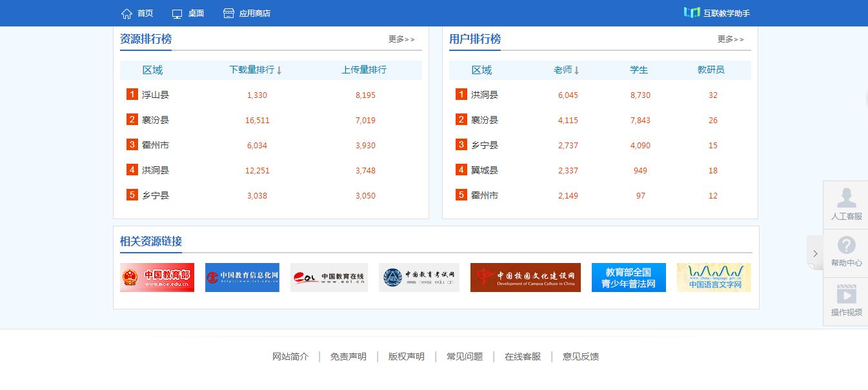Open the 教育部全国青少年普法网 banner

point(629,277)
